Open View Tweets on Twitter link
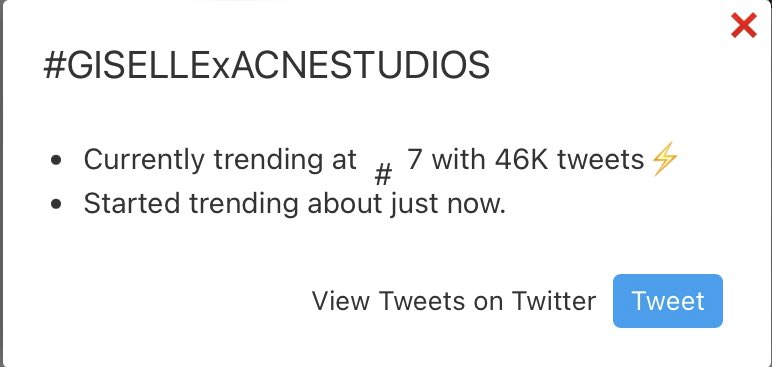 click(x=453, y=301)
